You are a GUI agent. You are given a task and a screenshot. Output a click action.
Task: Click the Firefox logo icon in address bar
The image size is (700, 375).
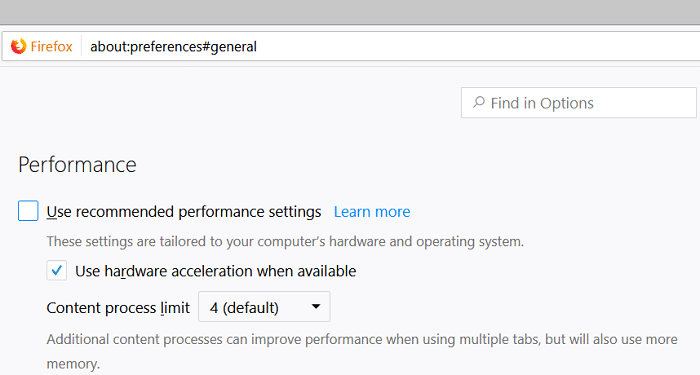tap(19, 46)
